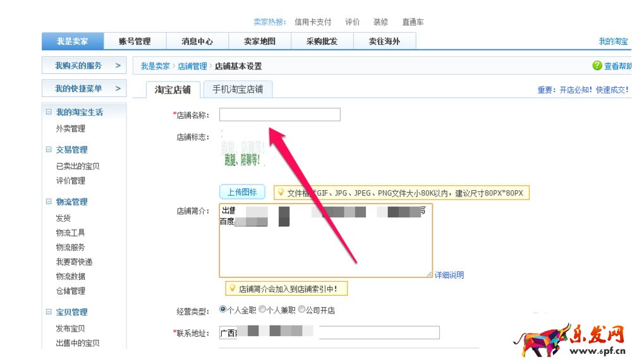Viewport: 632px width, 364px height.
Task: Select the 公司开店 radio button
Action: pyautogui.click(x=301, y=310)
